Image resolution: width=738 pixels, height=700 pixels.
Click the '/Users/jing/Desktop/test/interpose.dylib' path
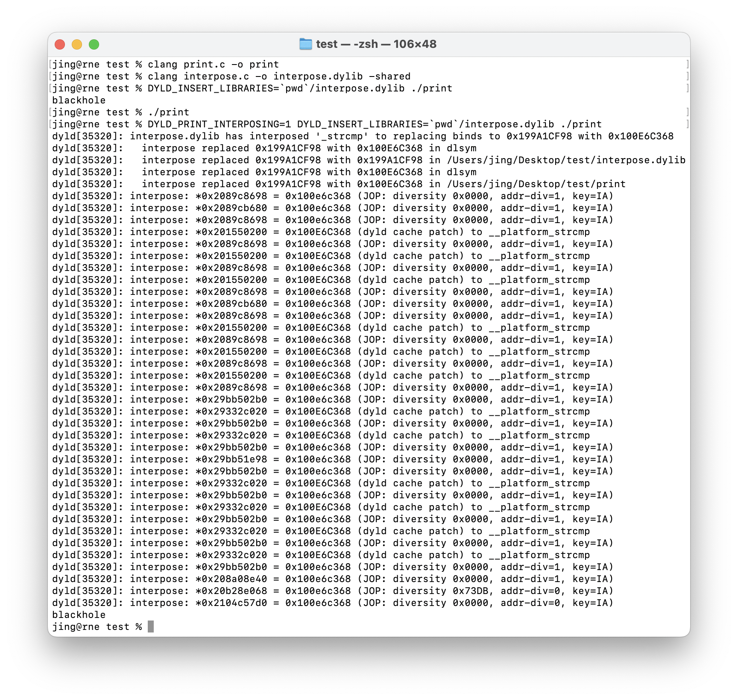tap(566, 160)
